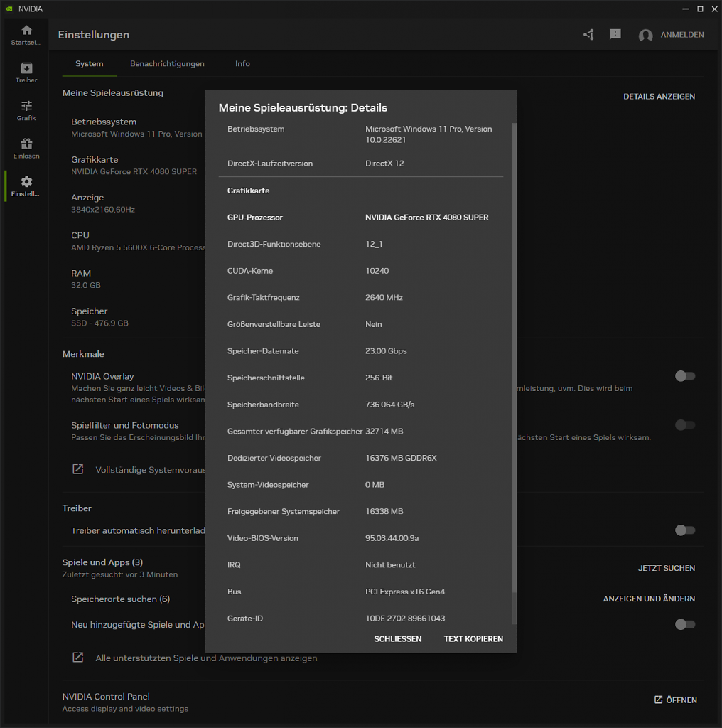Click the share icon in header

point(589,35)
